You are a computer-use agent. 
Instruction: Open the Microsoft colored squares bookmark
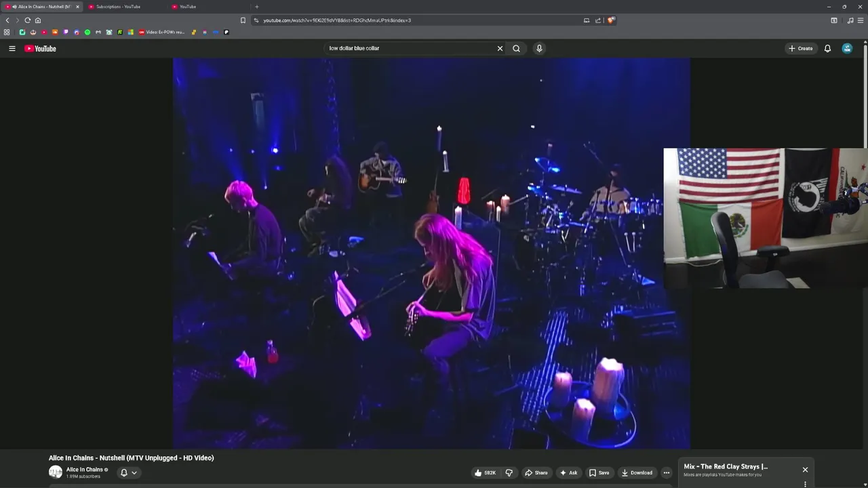(x=131, y=32)
